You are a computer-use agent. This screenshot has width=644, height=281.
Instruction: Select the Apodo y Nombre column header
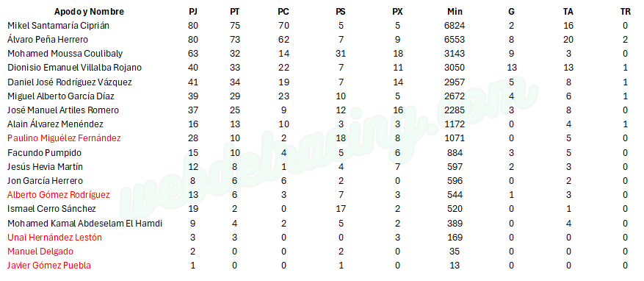[x=89, y=12]
